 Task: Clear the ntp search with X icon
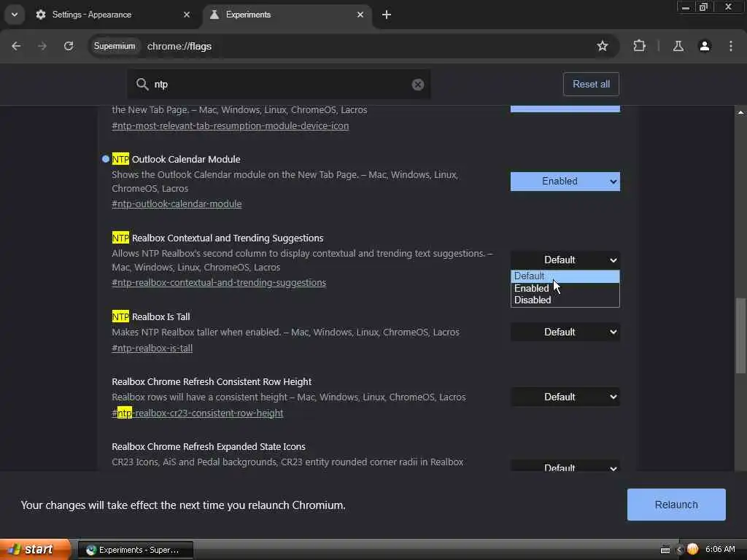coord(418,85)
